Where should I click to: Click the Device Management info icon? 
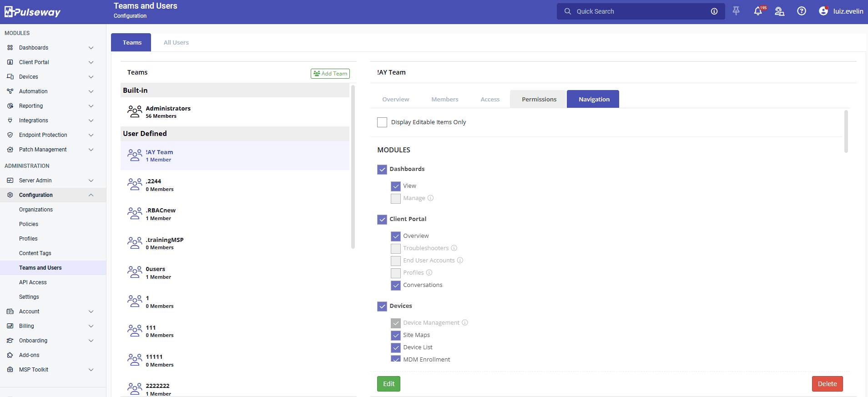coord(465,323)
